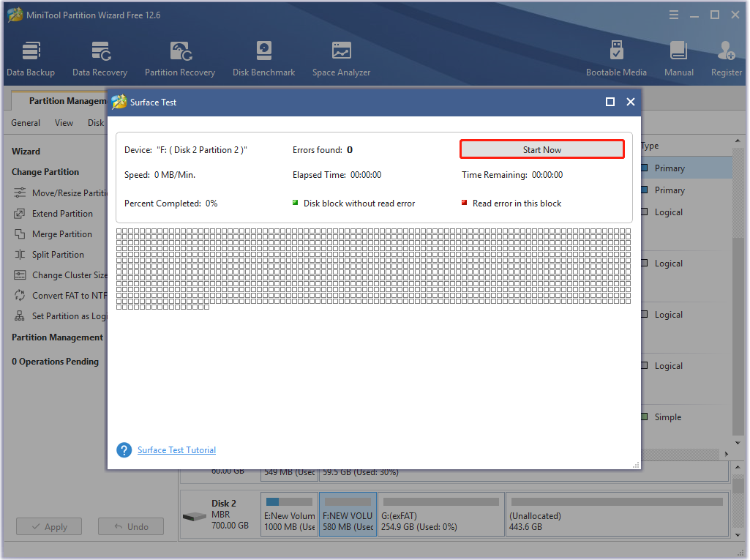This screenshot has width=750, height=560.
Task: Click the Register icon
Action: point(726,51)
